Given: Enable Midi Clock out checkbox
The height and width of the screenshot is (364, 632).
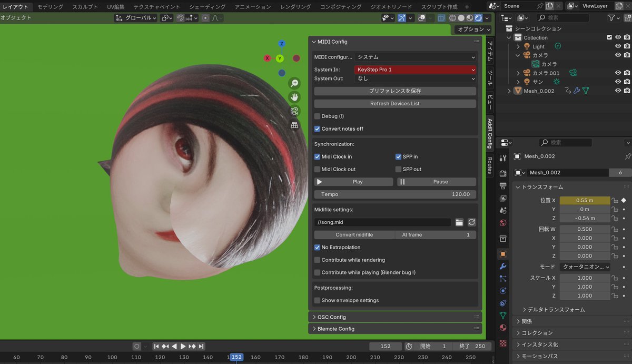Looking at the screenshot, I should coord(317,169).
